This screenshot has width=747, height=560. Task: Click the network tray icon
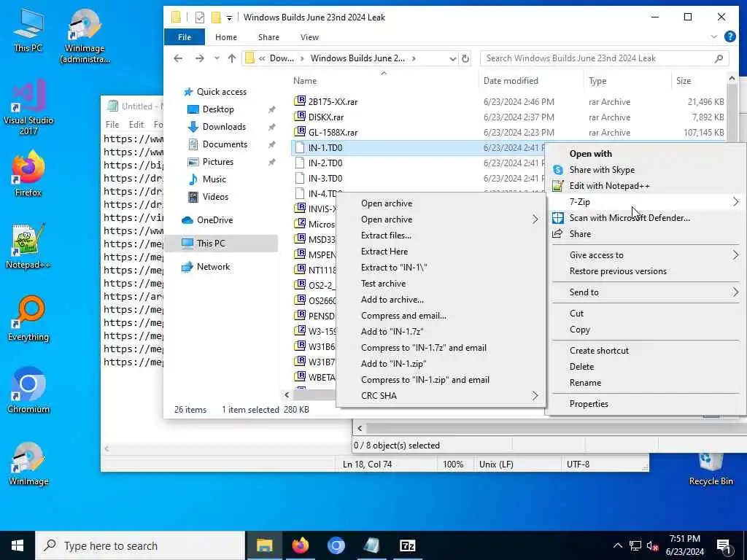(x=635, y=545)
